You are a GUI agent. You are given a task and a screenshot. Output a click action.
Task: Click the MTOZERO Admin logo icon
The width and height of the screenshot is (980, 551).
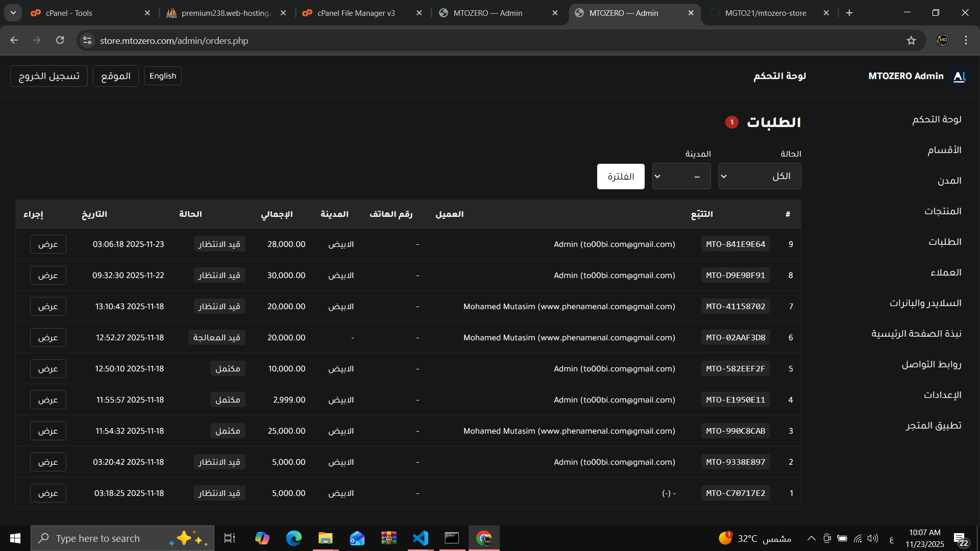pos(960,76)
